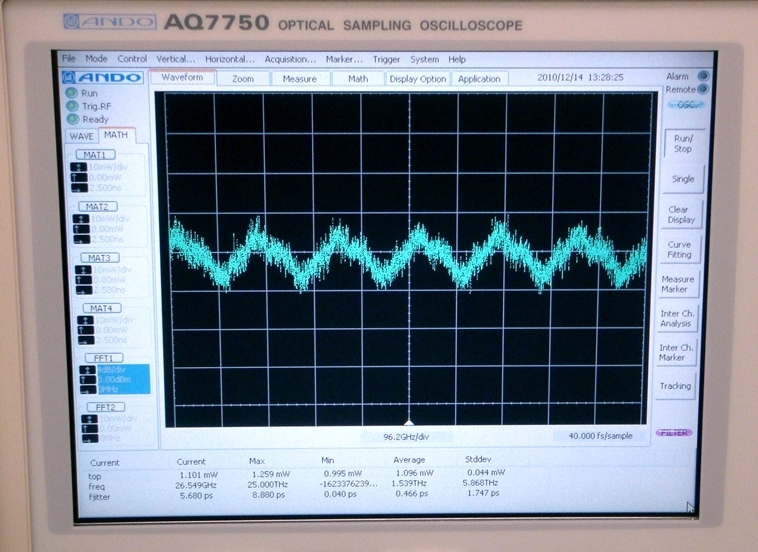Open the Marker... menu
Viewport: 758px width, 552px height.
click(344, 59)
